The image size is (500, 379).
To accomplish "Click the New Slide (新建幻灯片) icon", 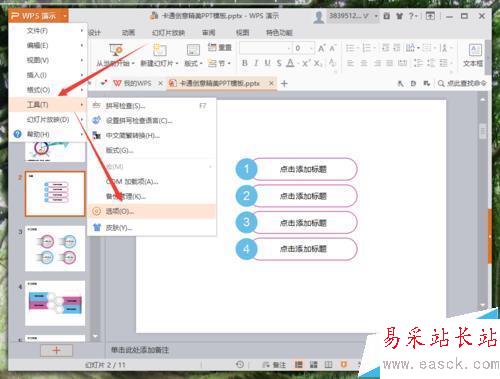I will (159, 50).
